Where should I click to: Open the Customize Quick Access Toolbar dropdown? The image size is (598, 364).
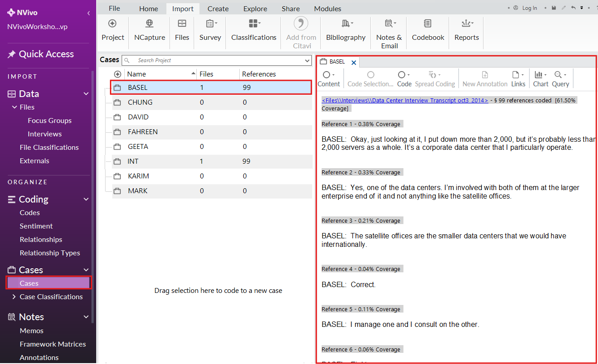pyautogui.click(x=582, y=8)
